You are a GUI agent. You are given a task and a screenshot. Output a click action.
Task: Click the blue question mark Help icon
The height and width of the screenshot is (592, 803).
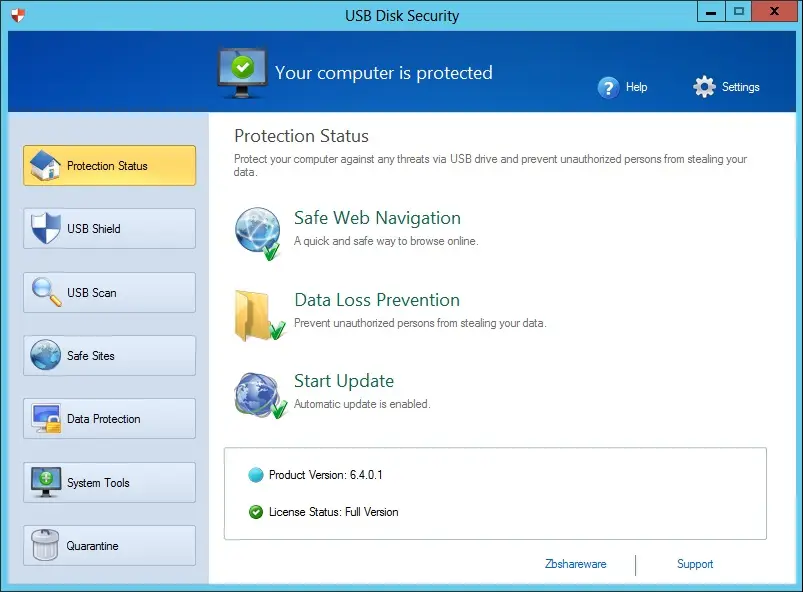point(608,88)
